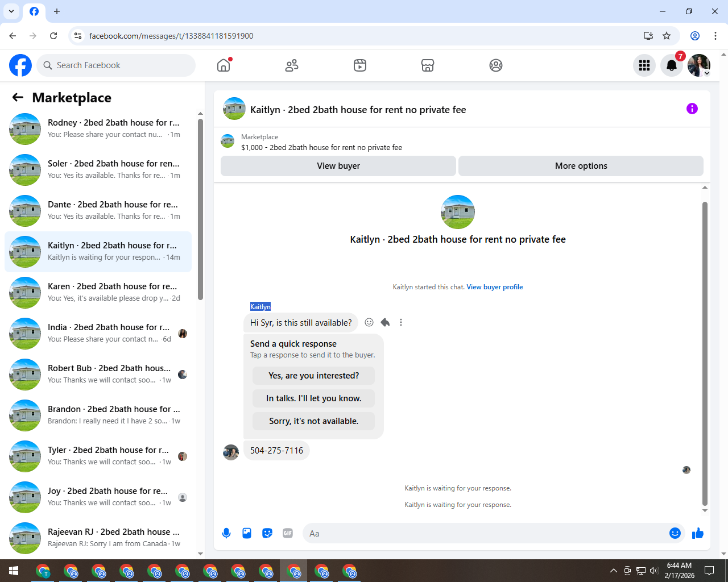Open the browser profile icon

[695, 36]
